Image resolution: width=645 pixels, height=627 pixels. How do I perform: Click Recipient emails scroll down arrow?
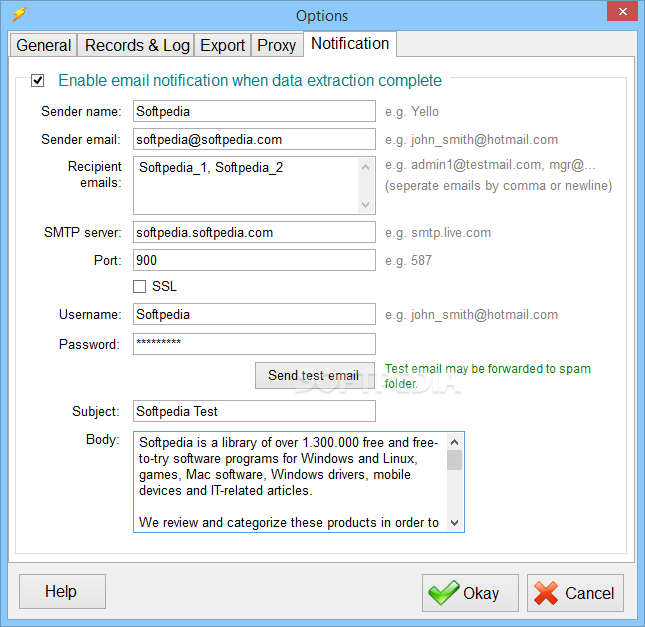tap(365, 204)
